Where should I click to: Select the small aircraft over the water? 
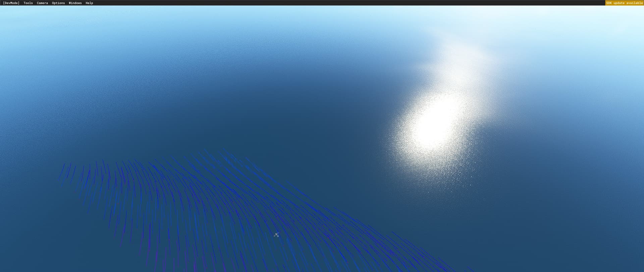pos(276,235)
